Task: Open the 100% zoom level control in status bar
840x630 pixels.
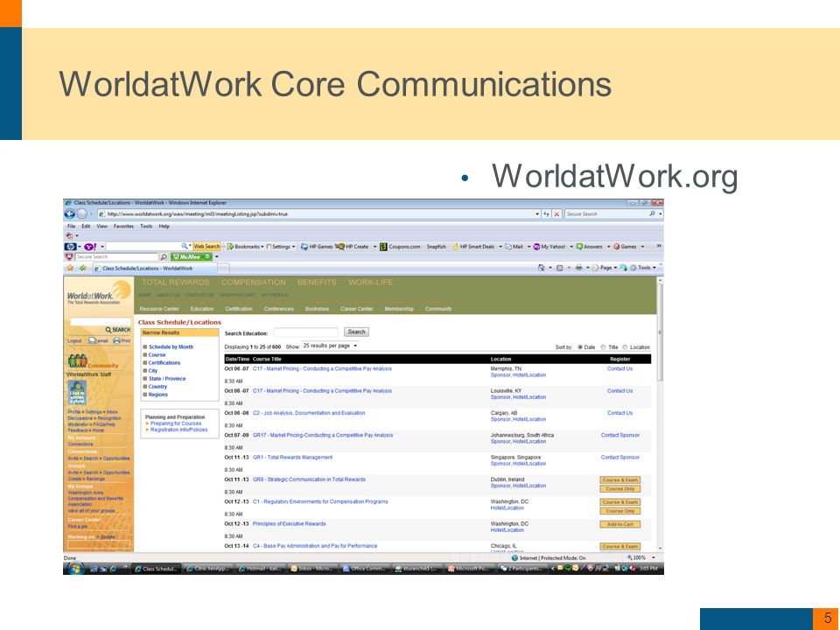Action: click(x=640, y=557)
